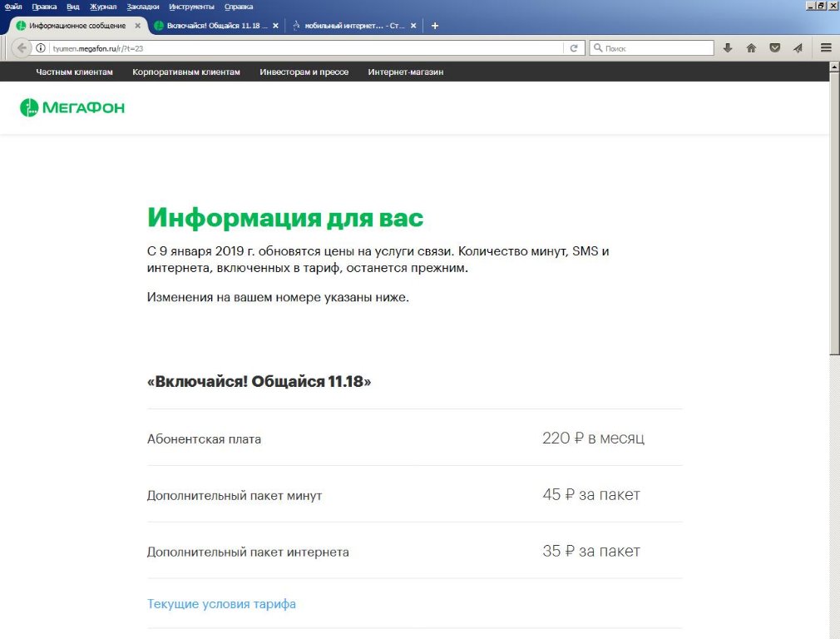
Task: Click the Абонентская плата label
Action: tap(204, 439)
